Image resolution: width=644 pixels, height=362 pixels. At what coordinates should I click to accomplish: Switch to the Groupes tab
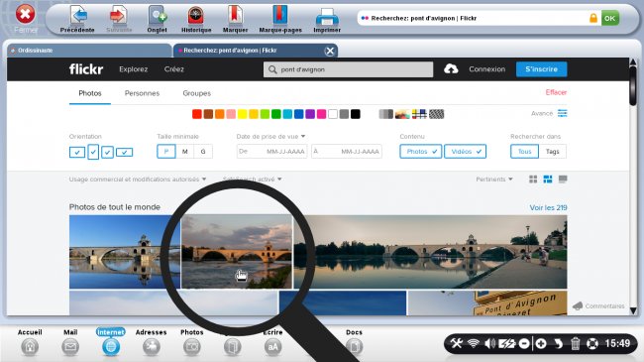(197, 93)
